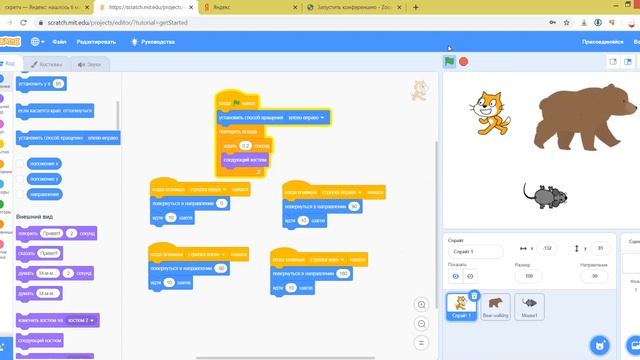This screenshot has height=360, width=640.
Task: Click если касается края, оттолкнуться block
Action: pyautogui.click(x=55, y=111)
